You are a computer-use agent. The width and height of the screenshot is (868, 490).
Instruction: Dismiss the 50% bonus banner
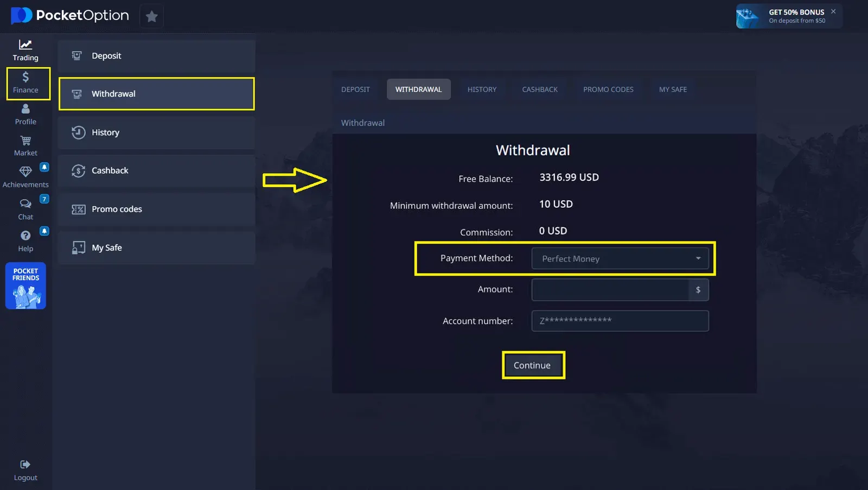[x=833, y=11]
